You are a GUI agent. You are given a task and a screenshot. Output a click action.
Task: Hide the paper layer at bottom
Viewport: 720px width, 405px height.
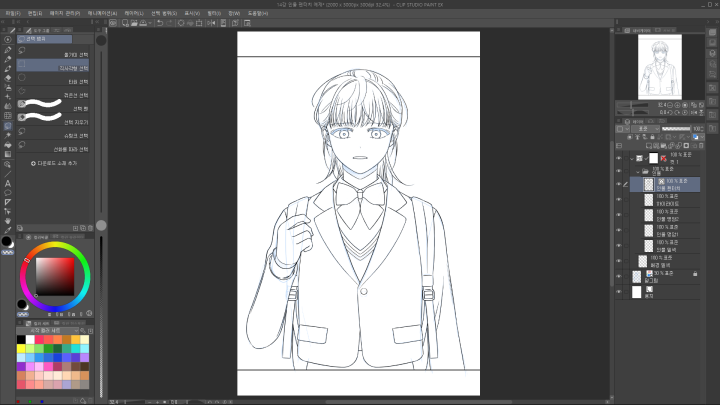point(619,293)
